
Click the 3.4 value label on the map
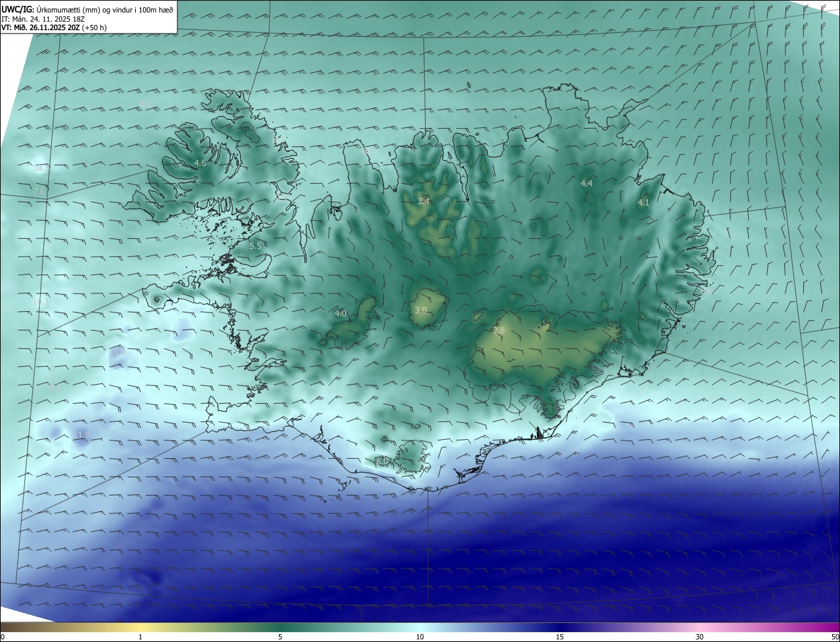tap(423, 201)
